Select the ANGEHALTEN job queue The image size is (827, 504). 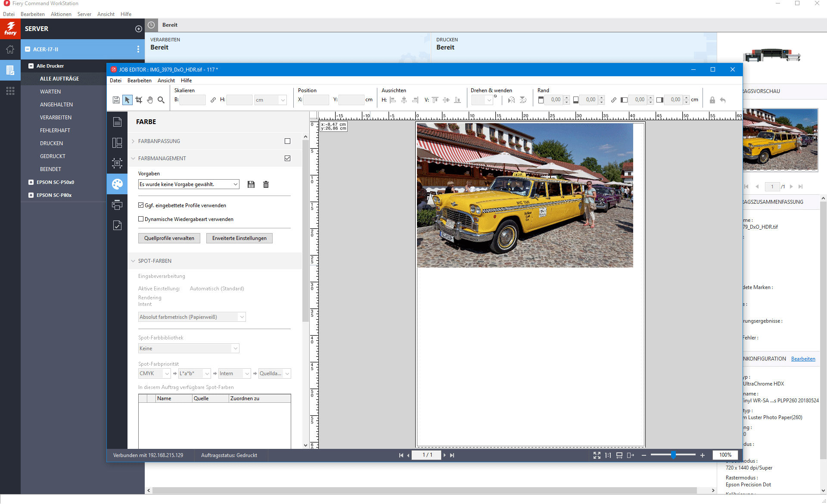56,105
